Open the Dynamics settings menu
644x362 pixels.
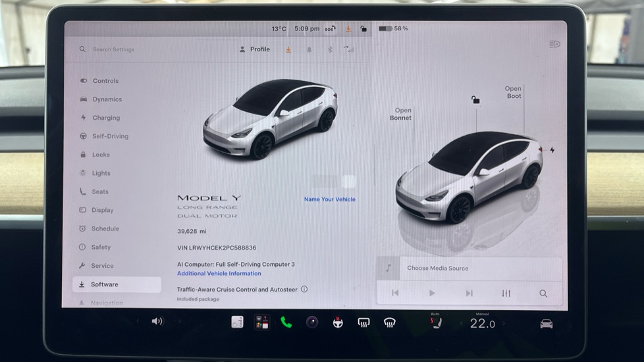101,99
